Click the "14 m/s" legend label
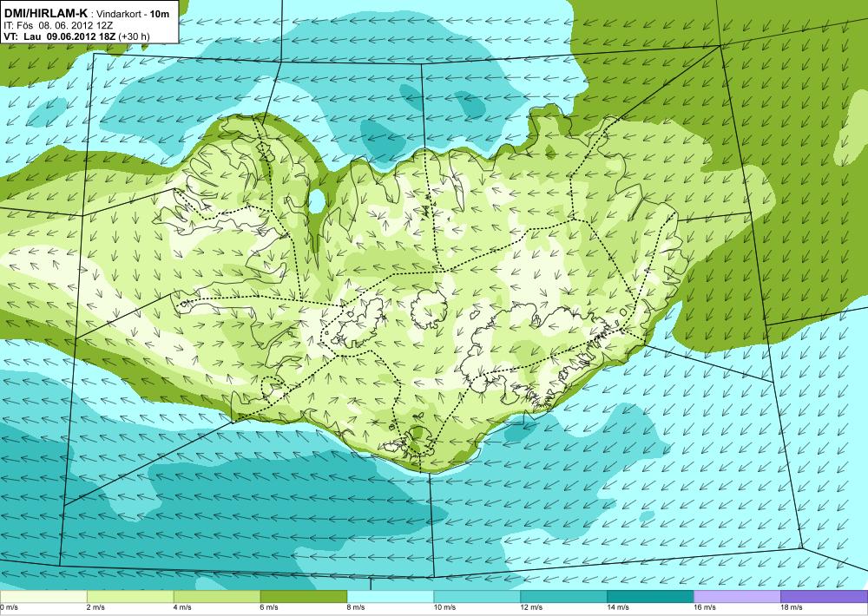This screenshot has width=868, height=616. [619, 607]
